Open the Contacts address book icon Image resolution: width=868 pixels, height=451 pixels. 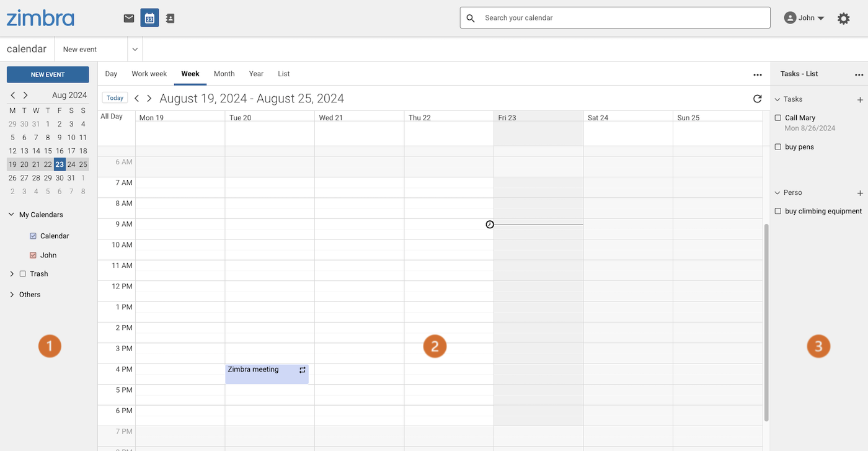(x=170, y=18)
